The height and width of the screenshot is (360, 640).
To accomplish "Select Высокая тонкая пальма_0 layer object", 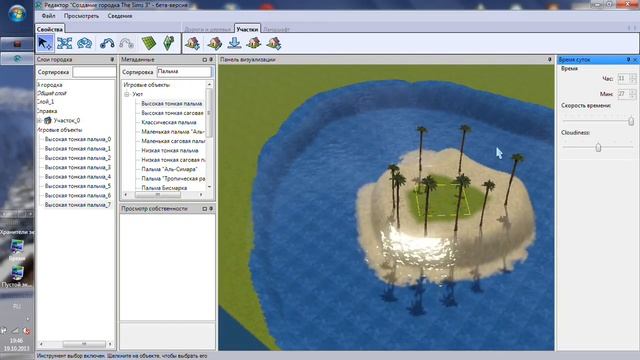I will tap(78, 139).
